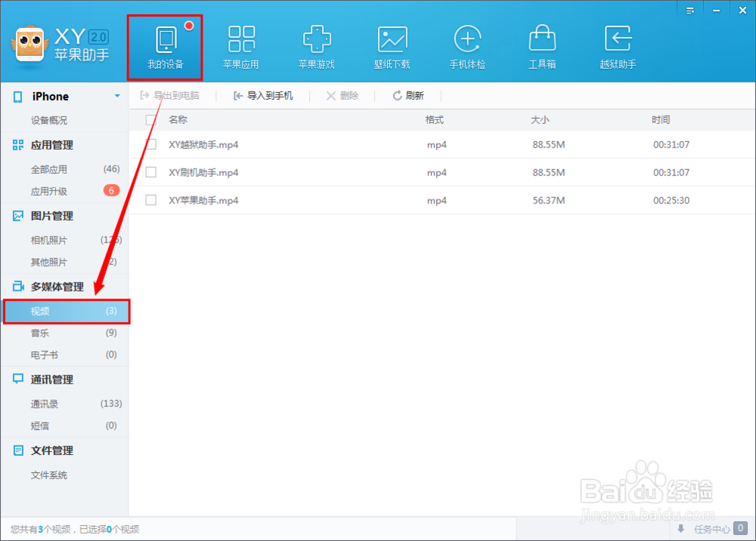This screenshot has width=756, height=541.
Task: Click the XY苹果助手 owl logo
Action: click(30, 45)
